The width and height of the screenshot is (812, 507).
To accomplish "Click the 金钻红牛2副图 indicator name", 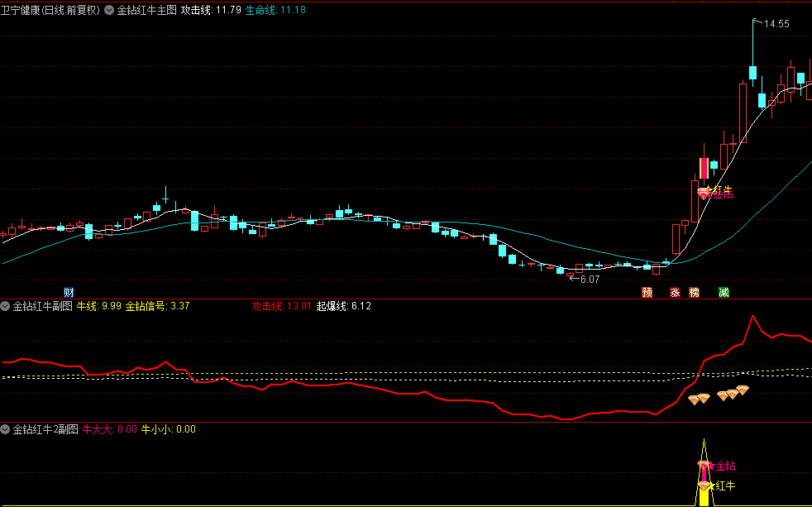I will pyautogui.click(x=45, y=429).
